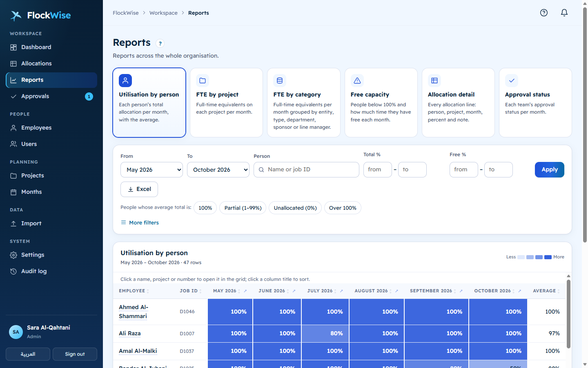Click the Import upload icon
Image resolution: width=588 pixels, height=368 pixels.
(x=13, y=224)
